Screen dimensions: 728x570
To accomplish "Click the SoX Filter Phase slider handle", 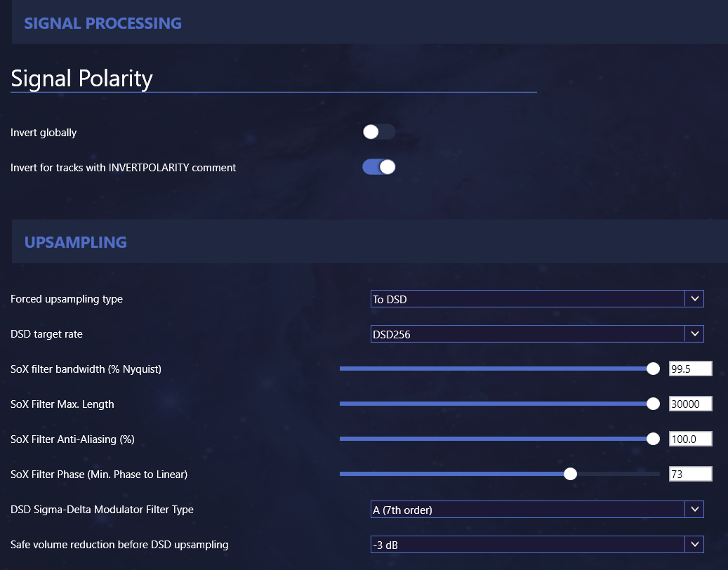I will (571, 475).
